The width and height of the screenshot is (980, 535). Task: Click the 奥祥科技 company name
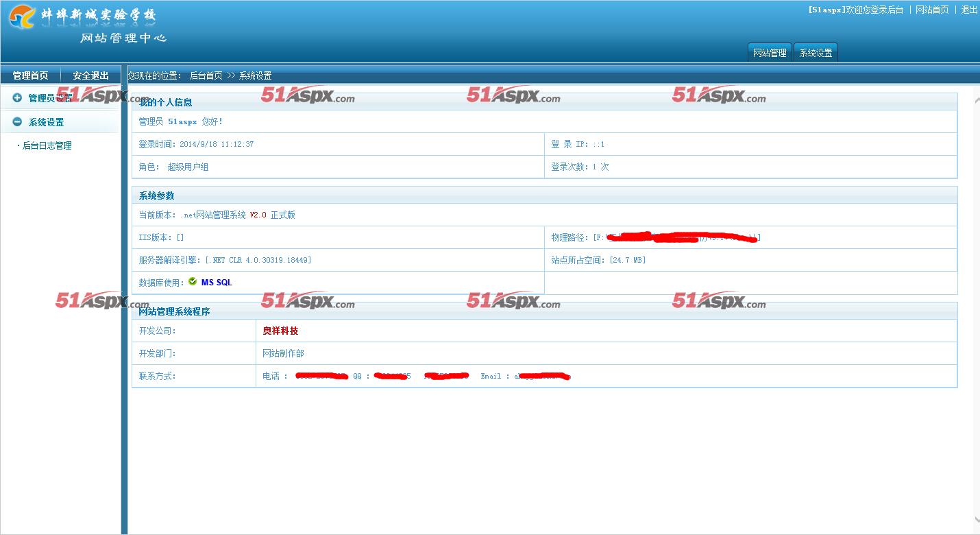(280, 331)
